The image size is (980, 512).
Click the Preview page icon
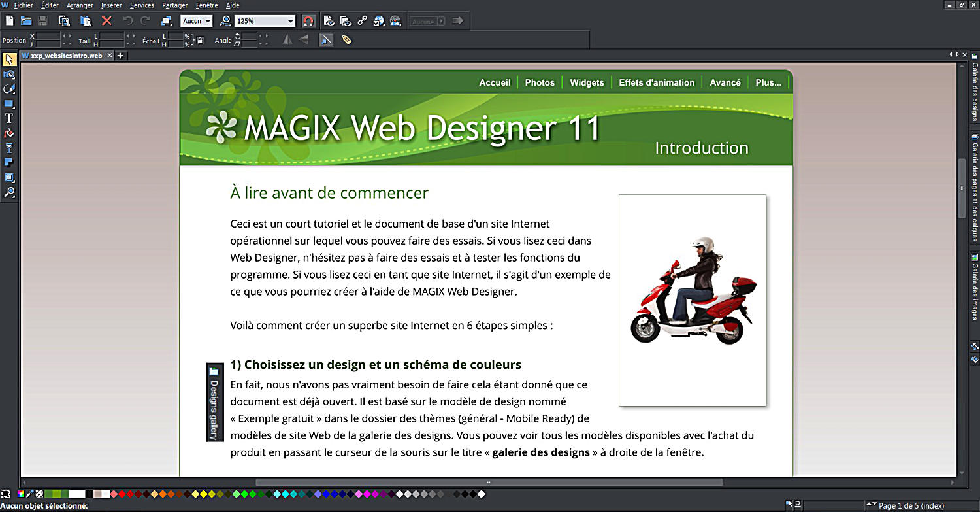pyautogui.click(x=329, y=21)
